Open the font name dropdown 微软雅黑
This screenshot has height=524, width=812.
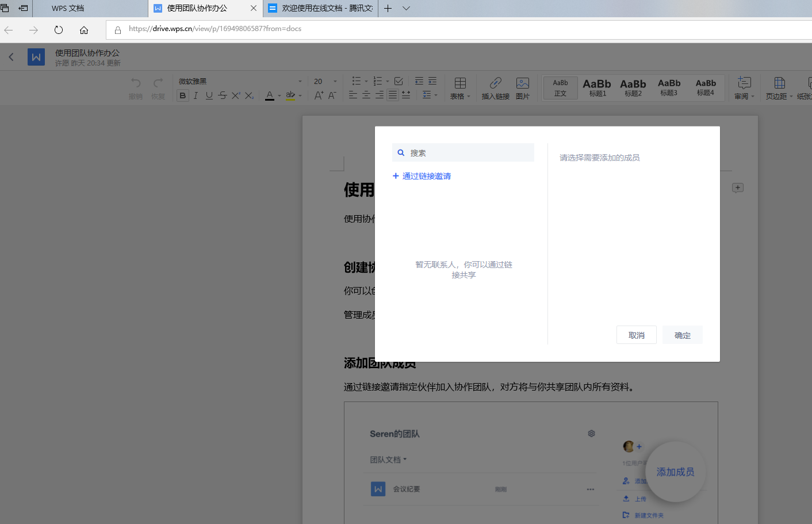point(240,81)
